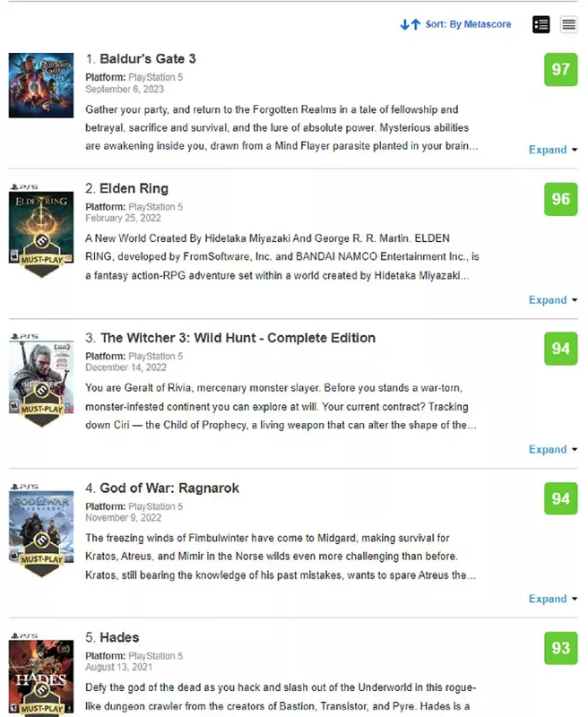Open The Witcher 3: Wild Hunt title

pos(238,338)
